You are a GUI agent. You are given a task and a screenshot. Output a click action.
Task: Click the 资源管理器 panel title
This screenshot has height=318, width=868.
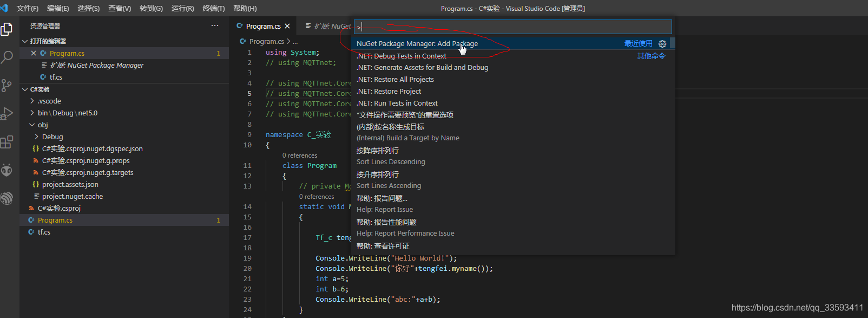point(45,26)
